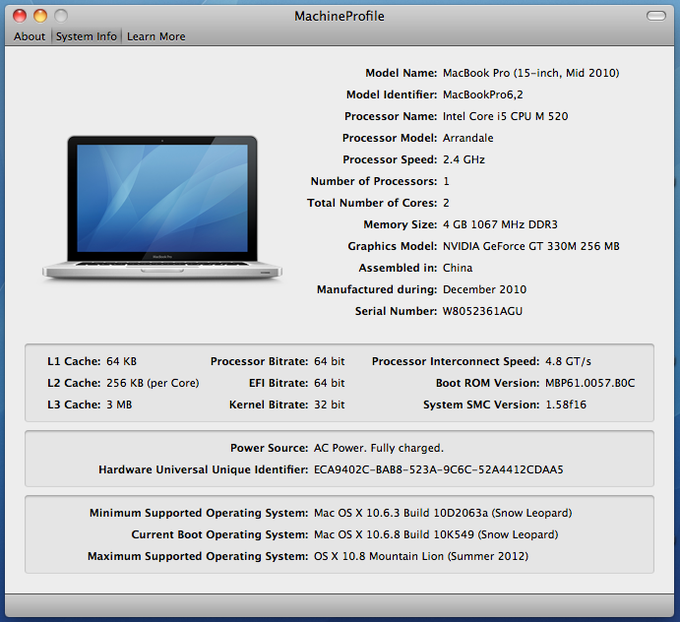Image resolution: width=680 pixels, height=622 pixels.
Task: Open the Learn More toolbar item
Action: coord(156,36)
